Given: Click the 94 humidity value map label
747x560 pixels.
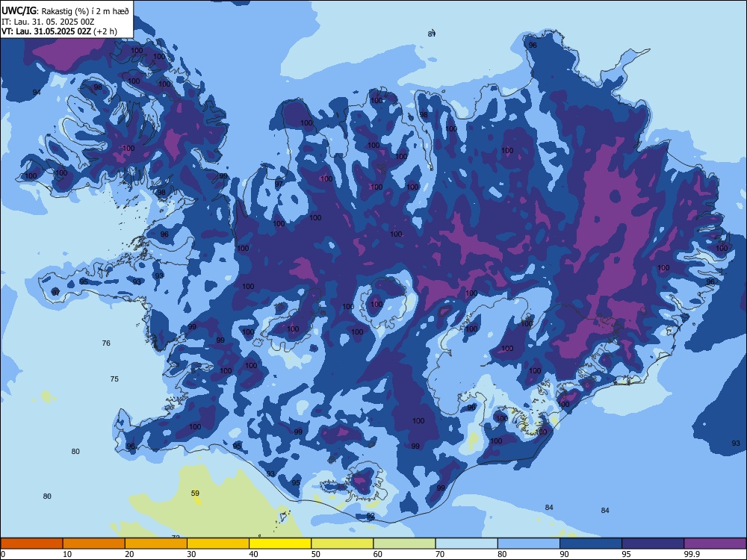Looking at the screenshot, I should (x=37, y=92).
